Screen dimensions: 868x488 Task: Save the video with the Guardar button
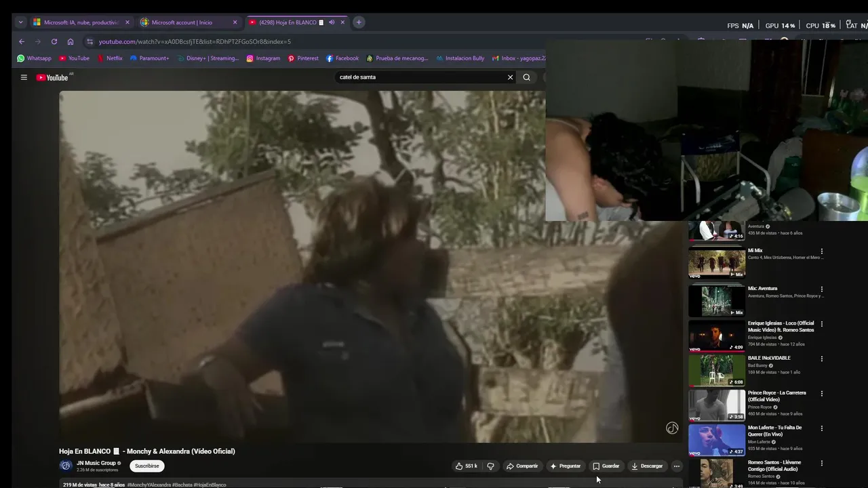pyautogui.click(x=606, y=466)
